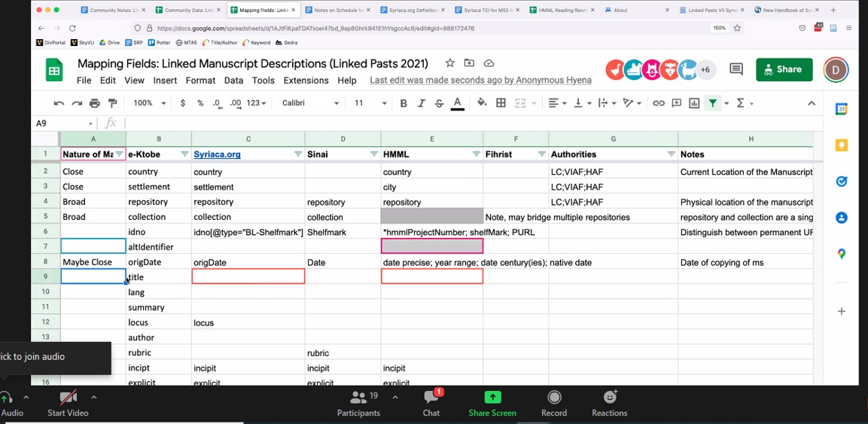Screen dimensions: 868x424
Task: Open the Format menu
Action: (200, 81)
